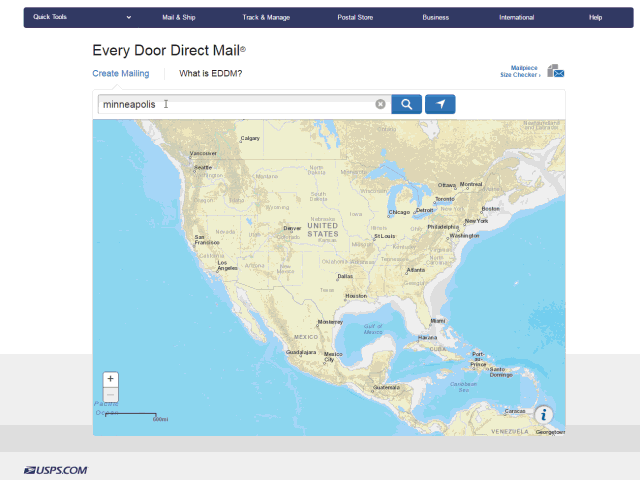Viewport: 640px width, 480px height.
Task: Open the Mail & Ship menu
Action: pos(179,17)
